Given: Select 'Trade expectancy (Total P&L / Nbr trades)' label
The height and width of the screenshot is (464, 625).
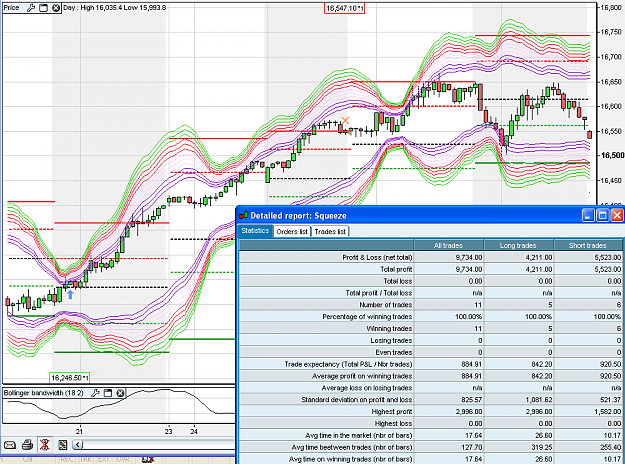Looking at the screenshot, I should [x=348, y=364].
